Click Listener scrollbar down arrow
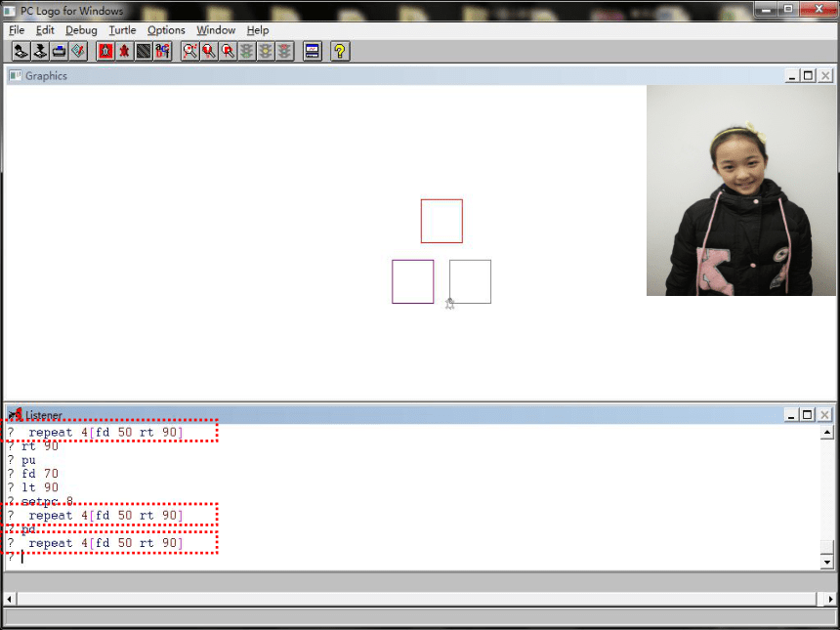 tap(826, 562)
